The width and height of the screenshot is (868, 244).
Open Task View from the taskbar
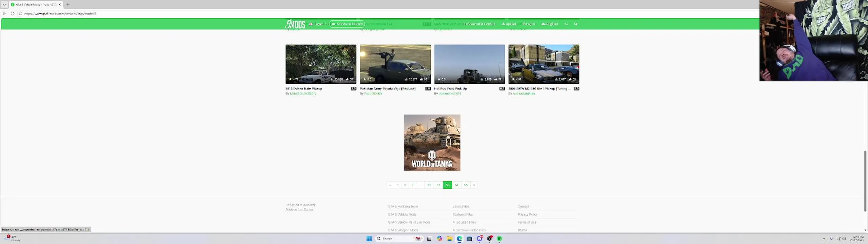pos(429,239)
